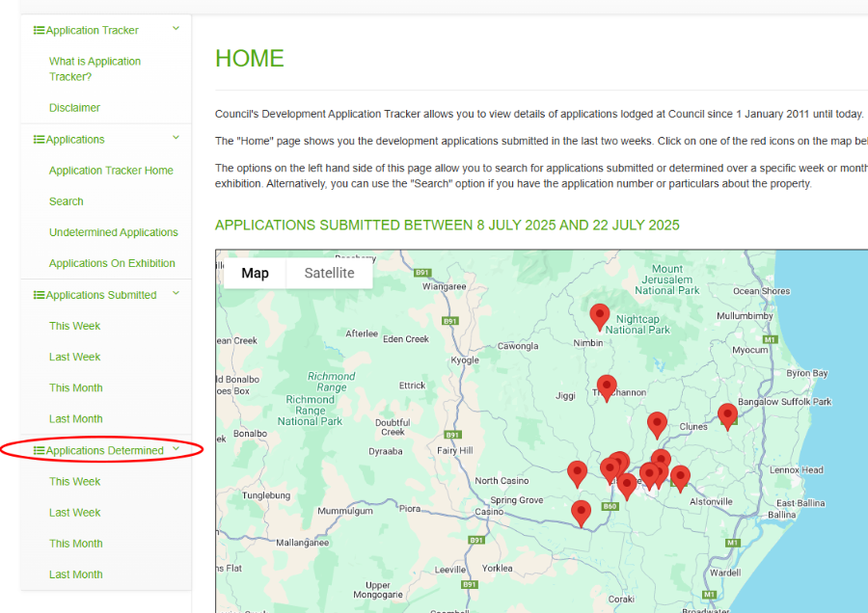Image resolution: width=868 pixels, height=613 pixels.
Task: Show This Week under Applications Submitted
Action: coord(74,326)
